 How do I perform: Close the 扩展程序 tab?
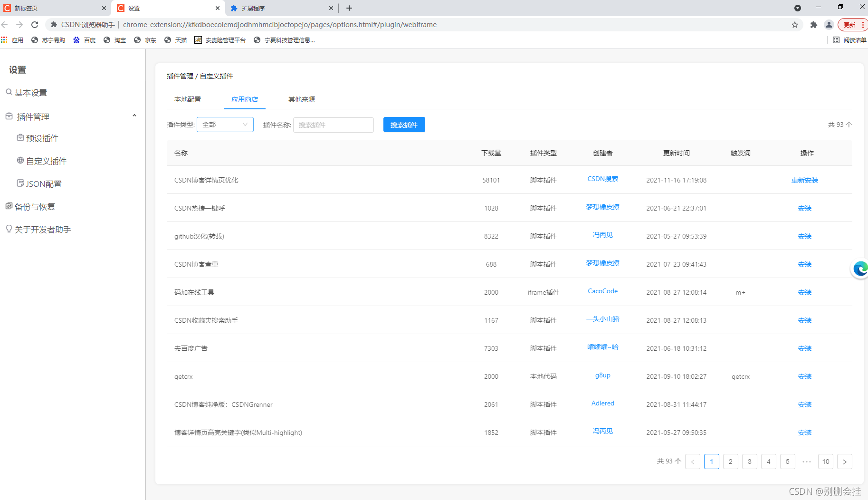pyautogui.click(x=331, y=8)
